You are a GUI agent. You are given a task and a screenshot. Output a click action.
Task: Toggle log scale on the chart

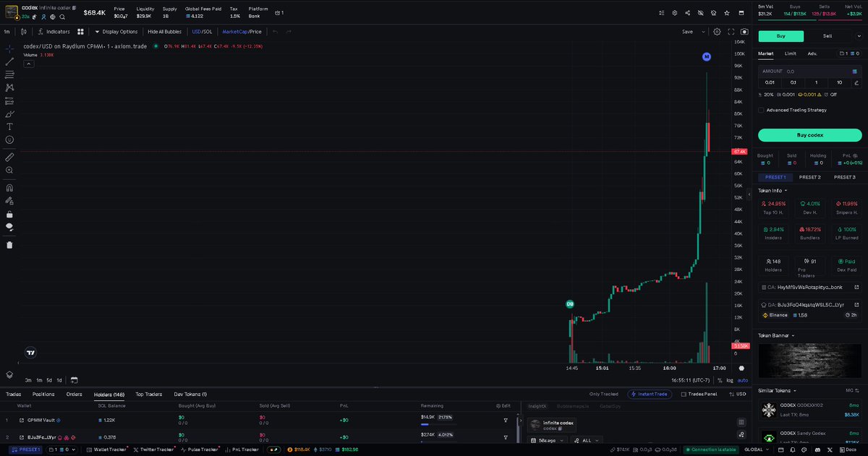(729, 380)
